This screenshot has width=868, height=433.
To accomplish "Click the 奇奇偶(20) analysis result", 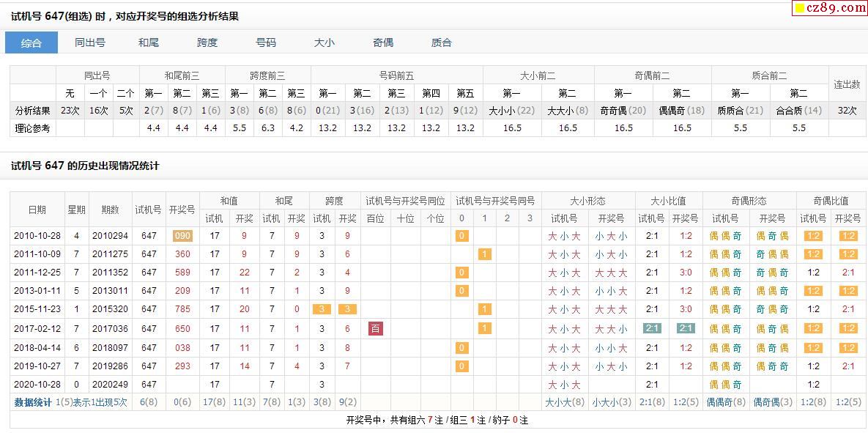I will point(623,111).
